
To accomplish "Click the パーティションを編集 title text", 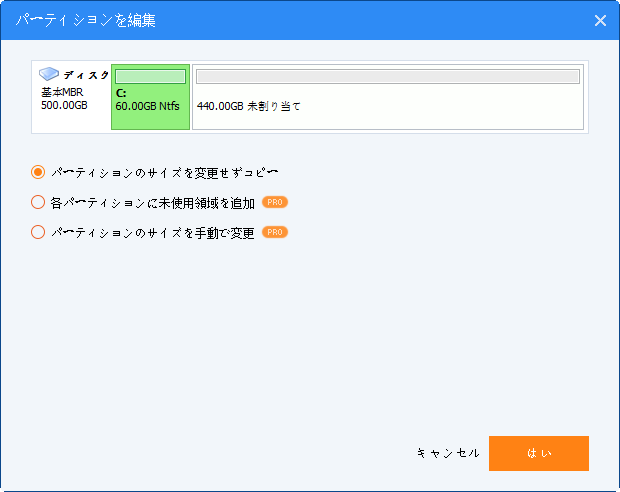I will coord(86,20).
